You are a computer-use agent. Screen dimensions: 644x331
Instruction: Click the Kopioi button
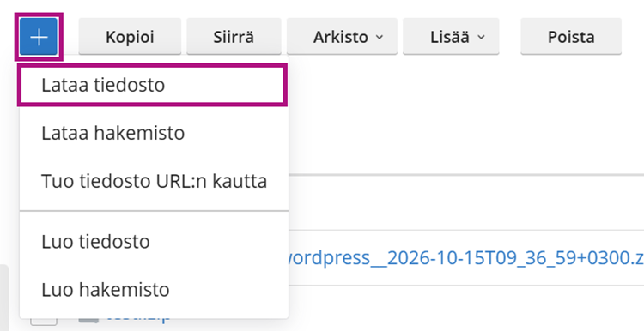pyautogui.click(x=130, y=37)
